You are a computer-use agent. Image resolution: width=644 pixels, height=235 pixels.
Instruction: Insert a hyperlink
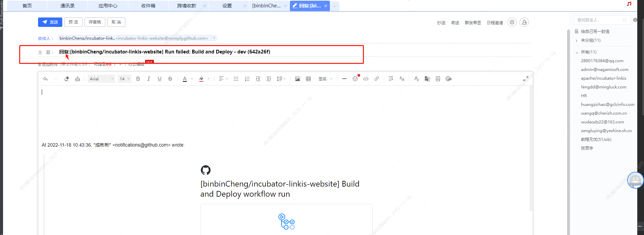coord(377,79)
